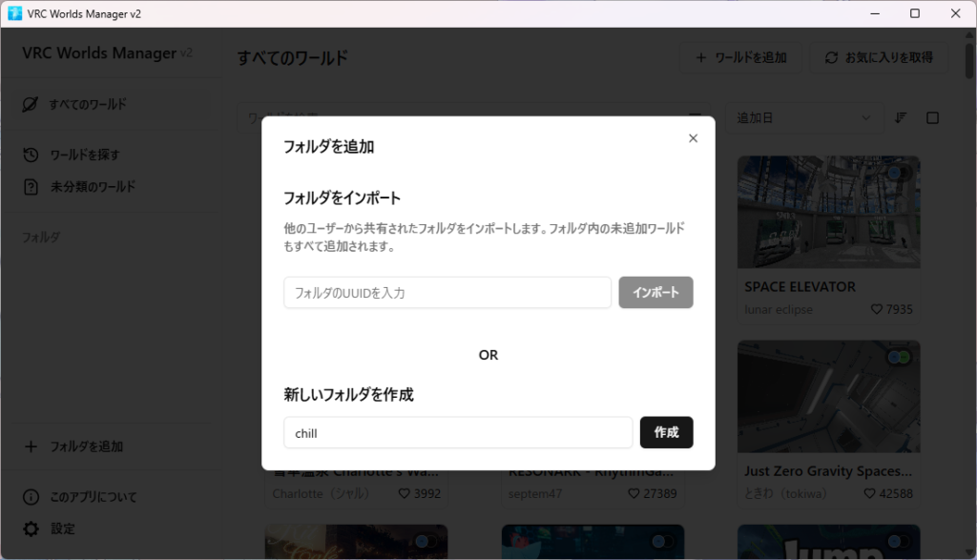Expand the 追加日 dropdown chevron arrow
Viewport: 977px width, 560px height.
coord(866,117)
